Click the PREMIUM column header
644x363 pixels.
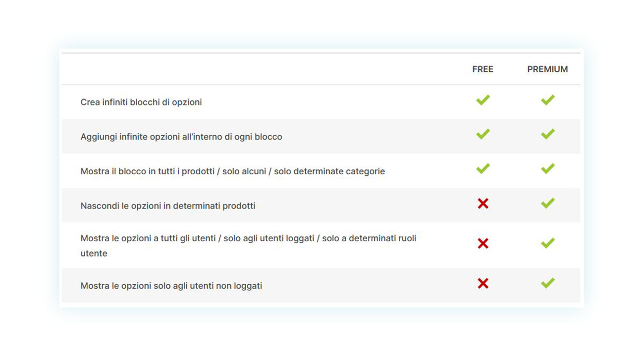pos(547,69)
